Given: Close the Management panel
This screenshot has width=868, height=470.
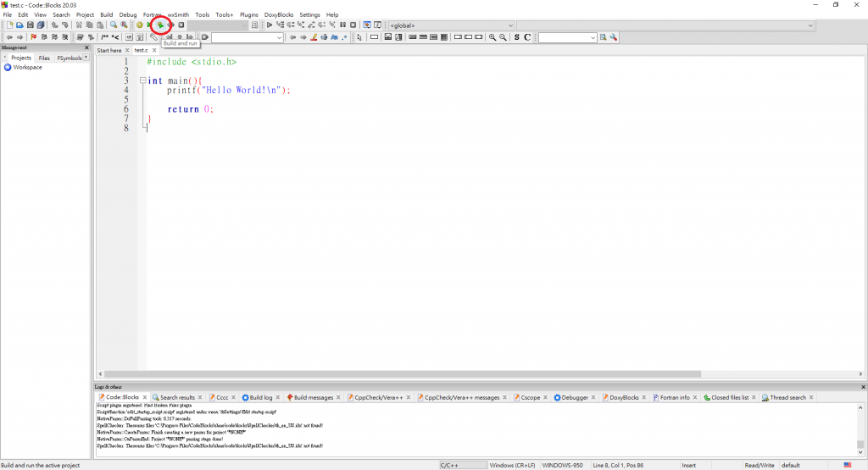Looking at the screenshot, I should pyautogui.click(x=86, y=47).
